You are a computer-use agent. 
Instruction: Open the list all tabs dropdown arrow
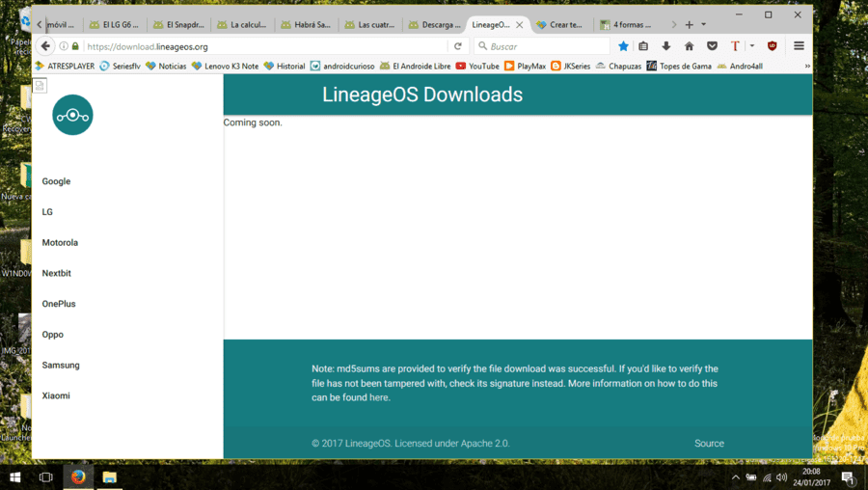[x=704, y=24]
